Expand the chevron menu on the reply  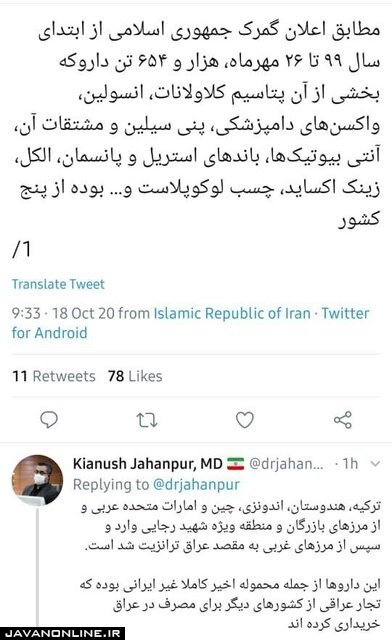click(x=375, y=464)
